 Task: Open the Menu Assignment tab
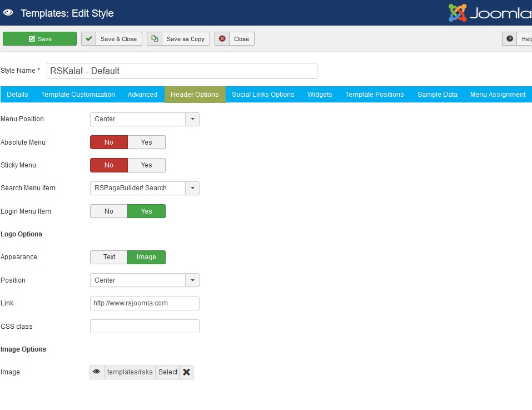pos(498,95)
